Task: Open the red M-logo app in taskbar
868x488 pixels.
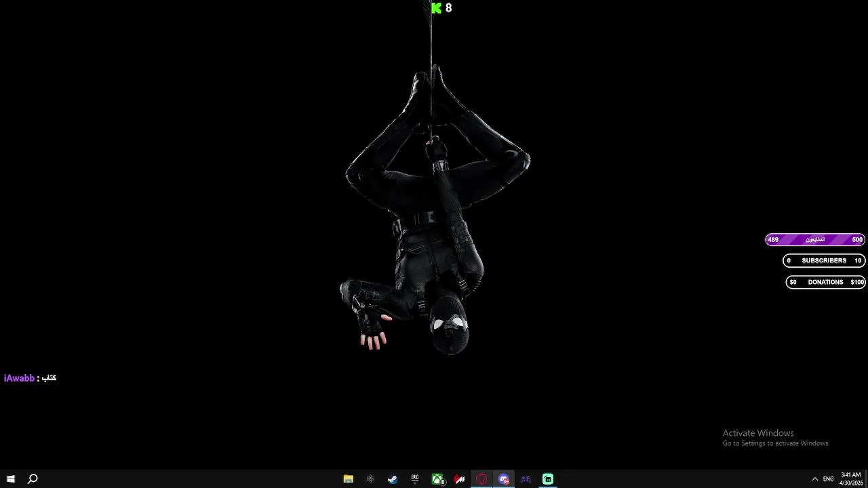Action: 460,479
